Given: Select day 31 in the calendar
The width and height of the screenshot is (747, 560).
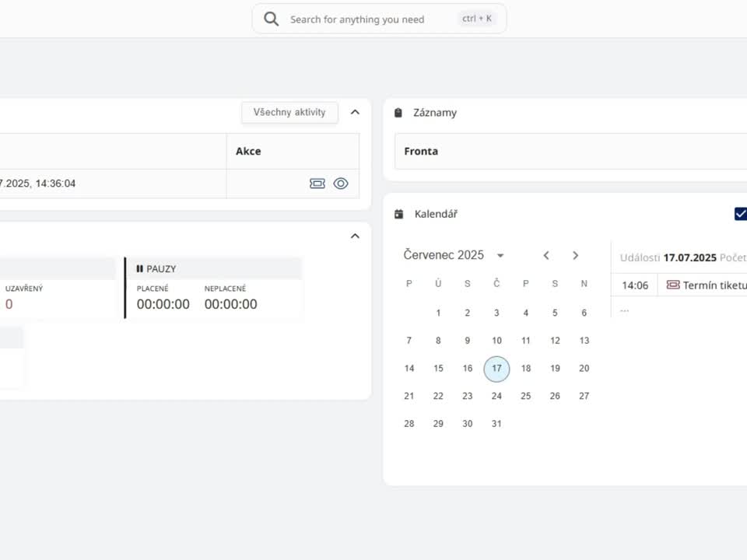Looking at the screenshot, I should (x=496, y=423).
